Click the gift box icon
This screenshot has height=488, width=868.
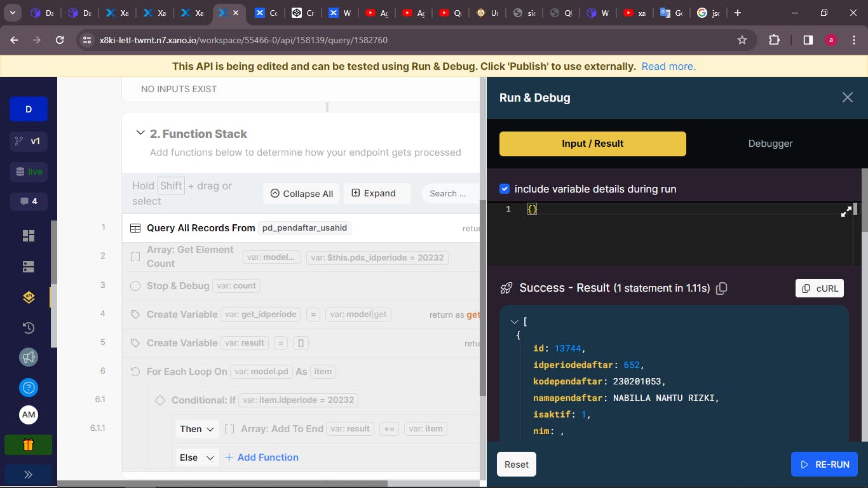(x=29, y=445)
